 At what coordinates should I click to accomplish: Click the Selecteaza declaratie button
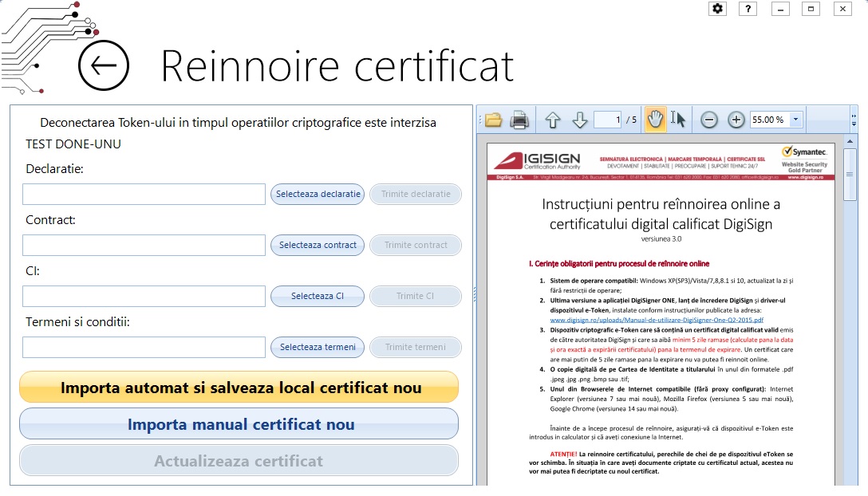click(x=317, y=194)
